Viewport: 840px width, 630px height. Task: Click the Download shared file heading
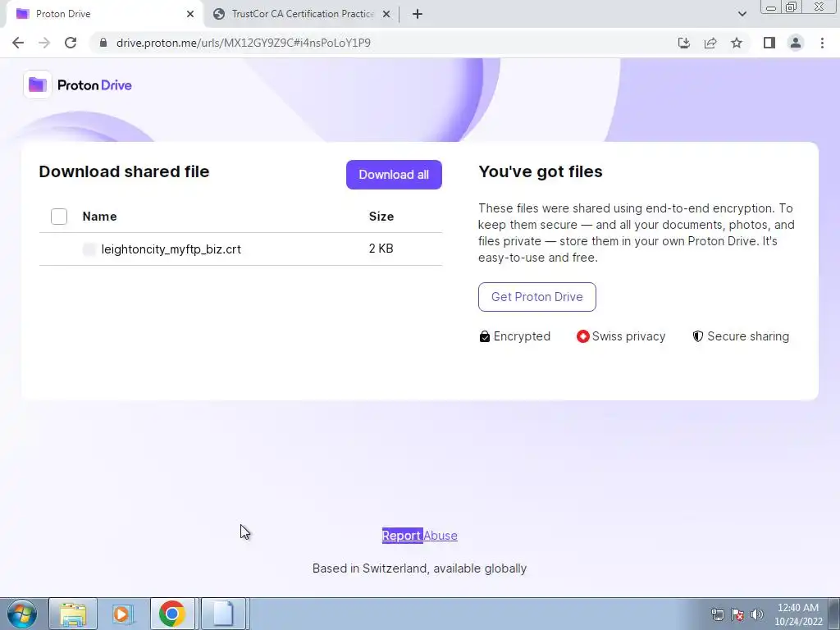(124, 171)
